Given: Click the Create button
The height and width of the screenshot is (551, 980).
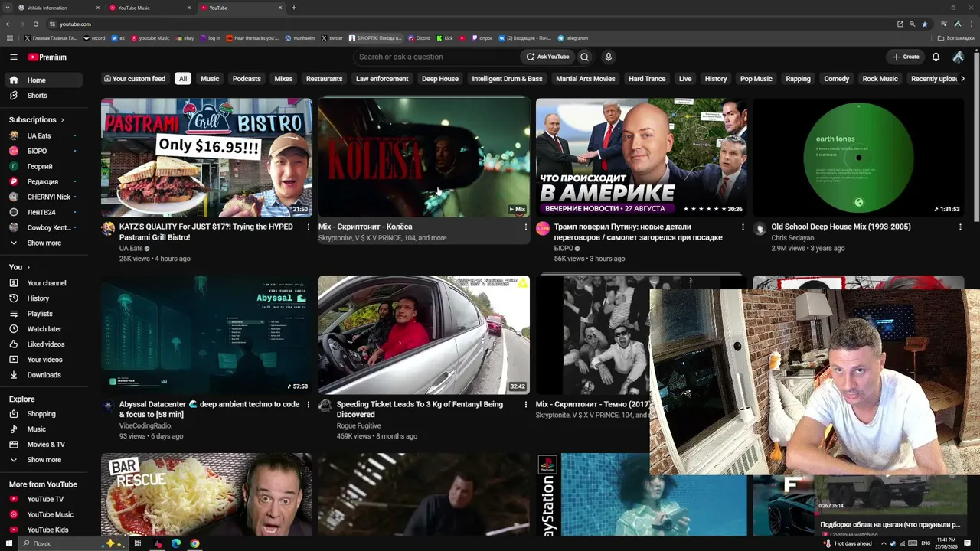Looking at the screenshot, I should pyautogui.click(x=906, y=57).
